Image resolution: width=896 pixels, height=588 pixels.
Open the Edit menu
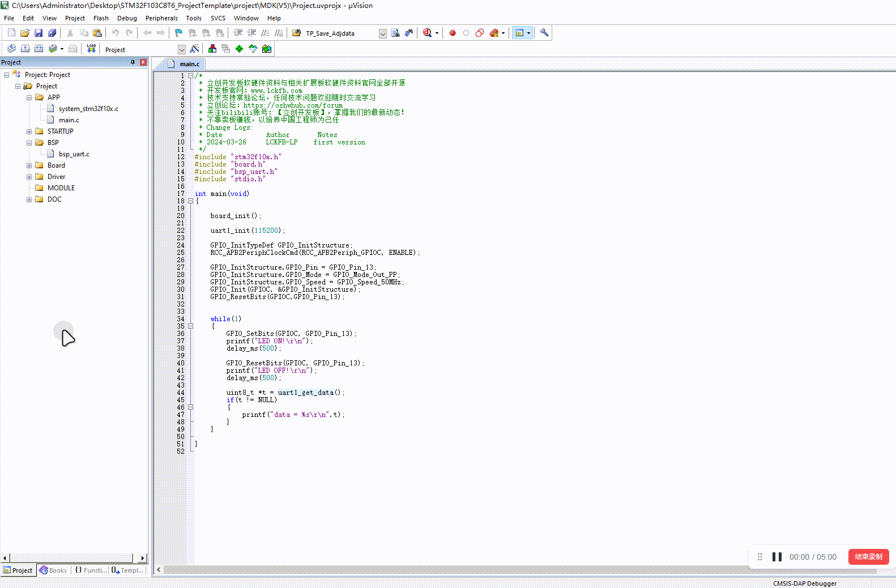pos(28,18)
